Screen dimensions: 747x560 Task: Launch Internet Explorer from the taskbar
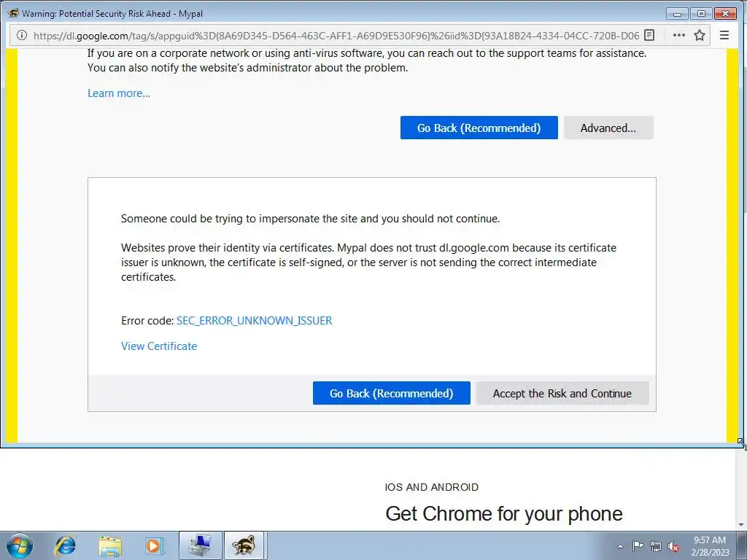(65, 545)
